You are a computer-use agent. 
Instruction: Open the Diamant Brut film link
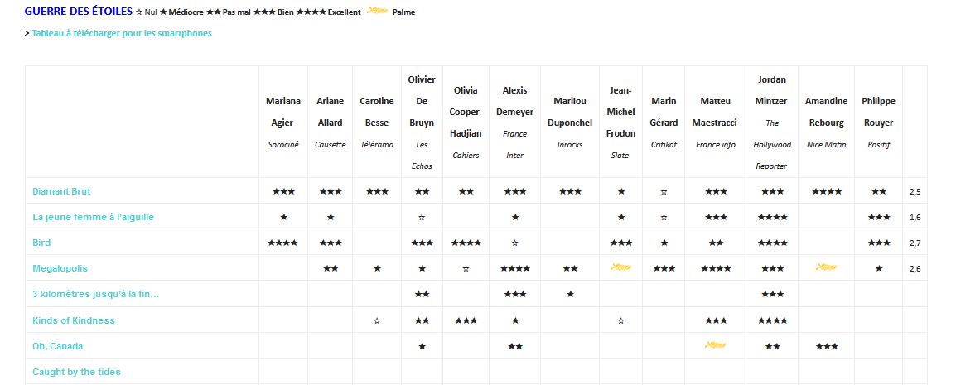pyautogui.click(x=61, y=191)
